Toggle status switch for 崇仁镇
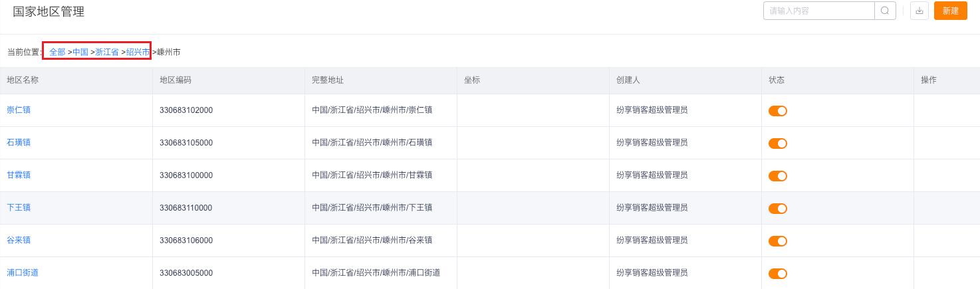980x289 pixels. tap(778, 111)
